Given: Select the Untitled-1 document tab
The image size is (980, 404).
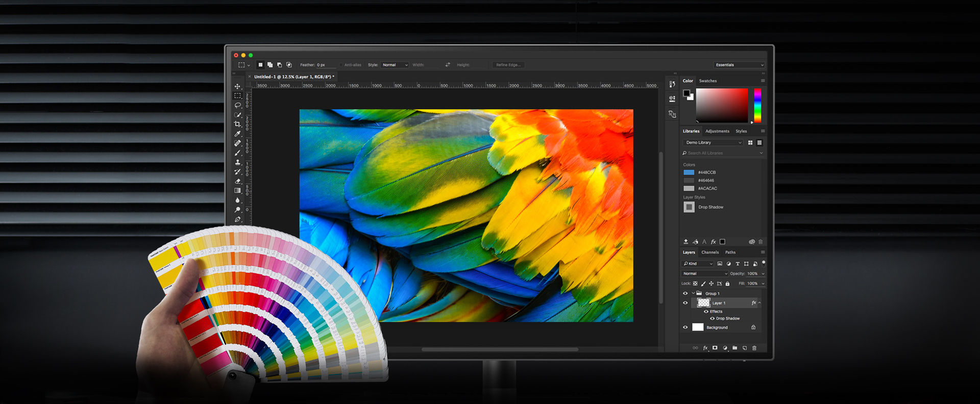Looking at the screenshot, I should [x=294, y=77].
